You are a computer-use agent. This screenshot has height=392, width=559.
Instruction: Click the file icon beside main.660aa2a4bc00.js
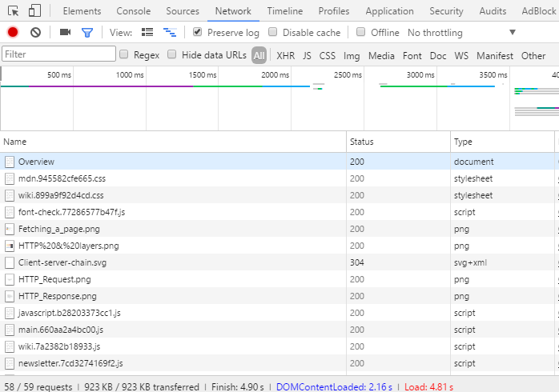(x=10, y=330)
